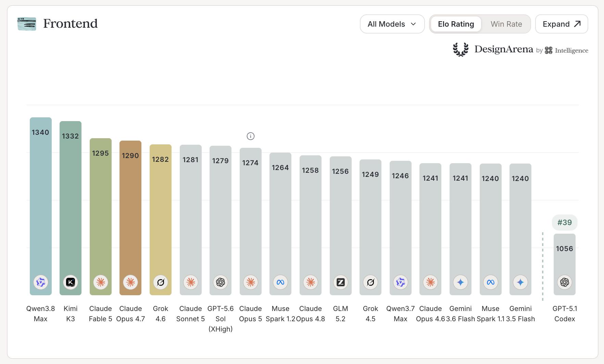Click the Claude Sonnet 5 logo icon

pyautogui.click(x=191, y=282)
